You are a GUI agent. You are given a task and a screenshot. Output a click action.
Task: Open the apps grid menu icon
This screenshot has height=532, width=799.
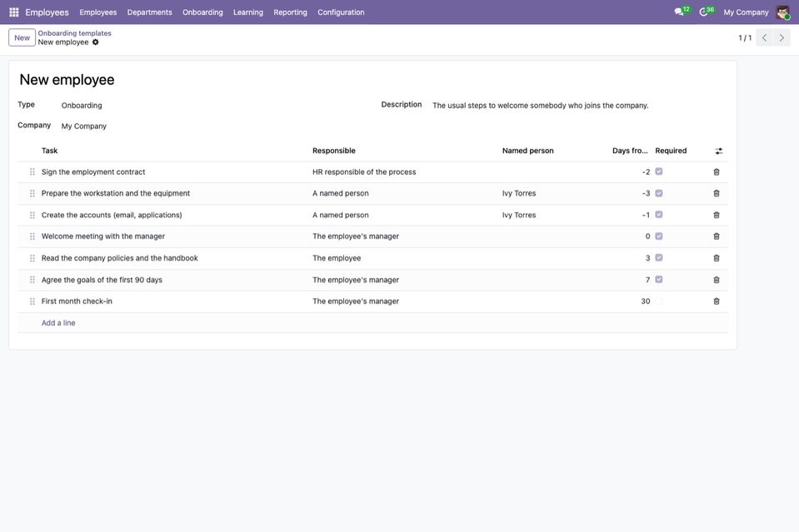[14, 12]
